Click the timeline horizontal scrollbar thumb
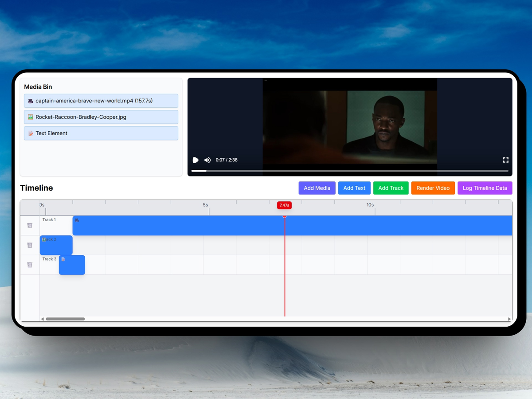 (65, 319)
